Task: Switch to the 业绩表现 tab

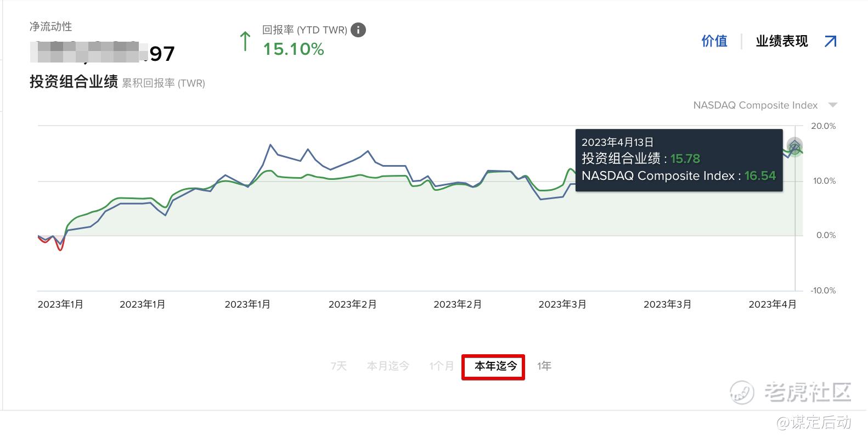Action: click(x=781, y=41)
